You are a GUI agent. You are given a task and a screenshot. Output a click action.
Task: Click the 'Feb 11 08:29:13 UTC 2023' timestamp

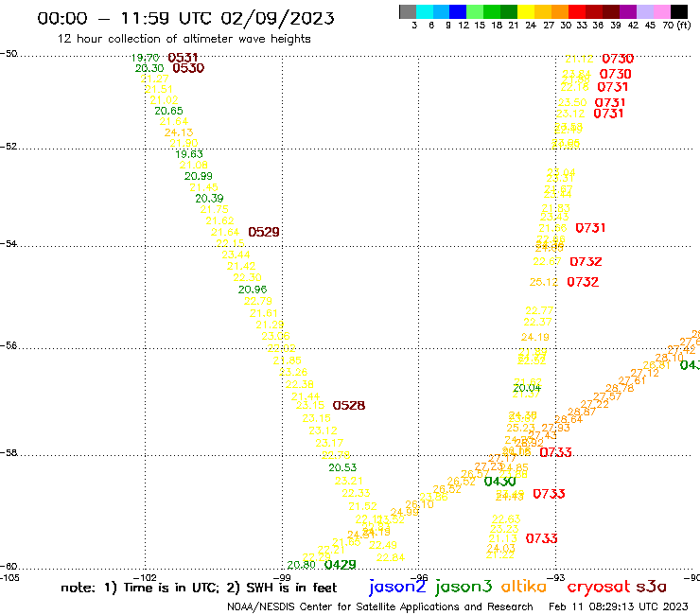click(619, 607)
